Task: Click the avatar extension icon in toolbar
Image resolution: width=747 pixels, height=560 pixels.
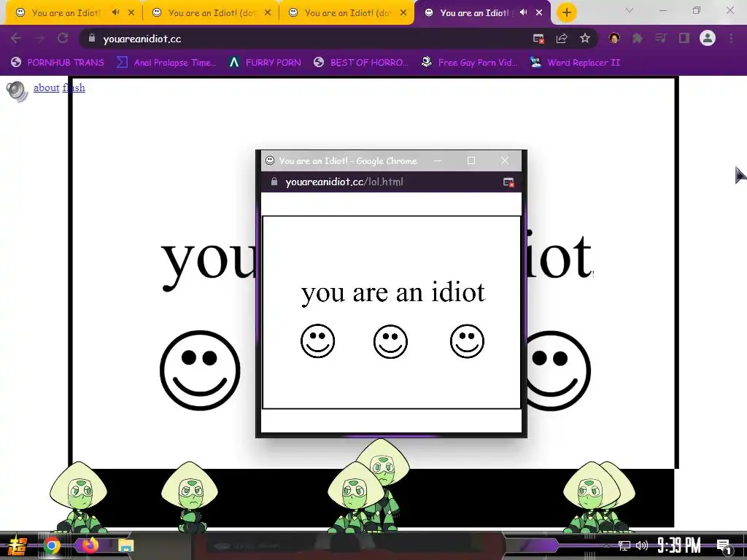Action: pyautogui.click(x=614, y=38)
